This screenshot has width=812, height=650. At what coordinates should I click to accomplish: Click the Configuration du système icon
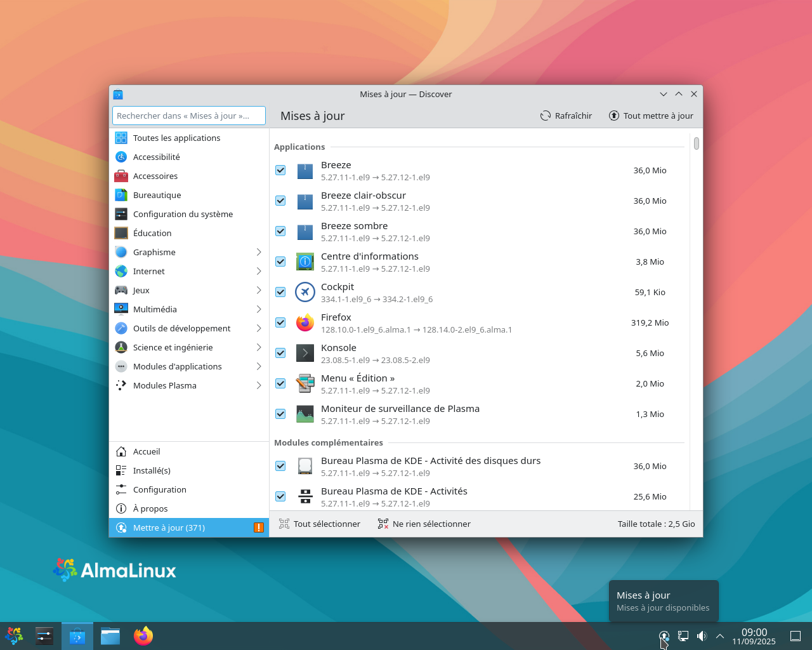(121, 214)
